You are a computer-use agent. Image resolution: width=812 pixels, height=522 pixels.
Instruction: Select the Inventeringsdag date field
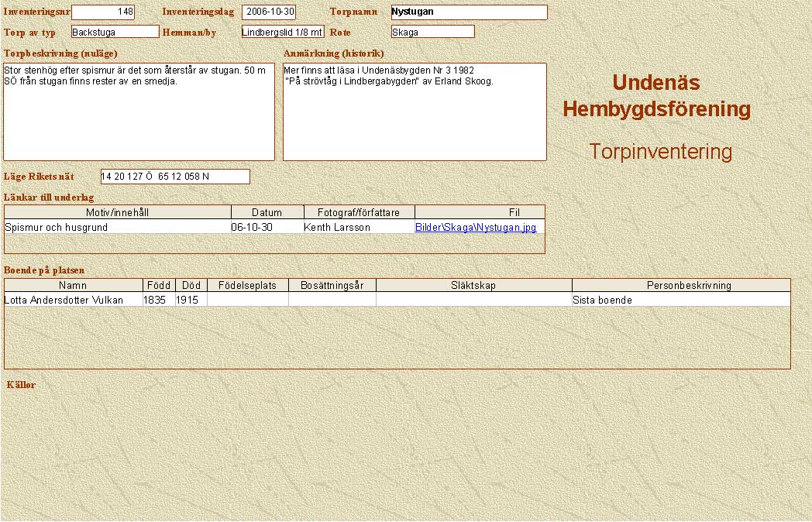[269, 12]
